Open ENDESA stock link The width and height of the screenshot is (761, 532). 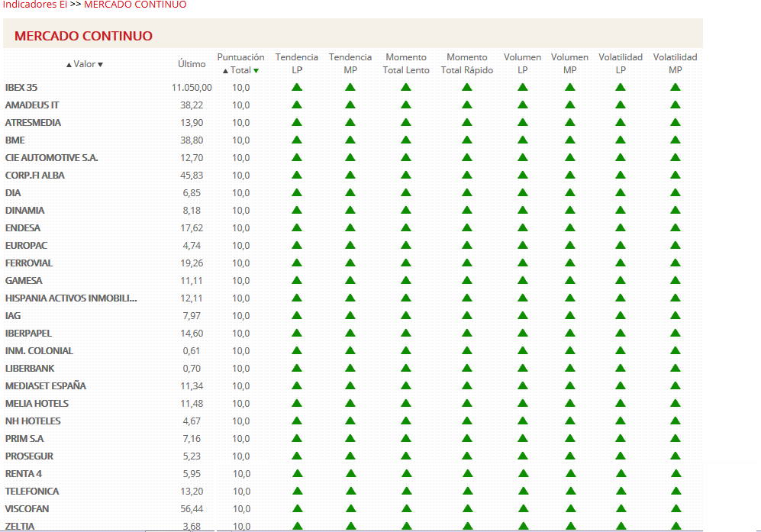click(23, 227)
